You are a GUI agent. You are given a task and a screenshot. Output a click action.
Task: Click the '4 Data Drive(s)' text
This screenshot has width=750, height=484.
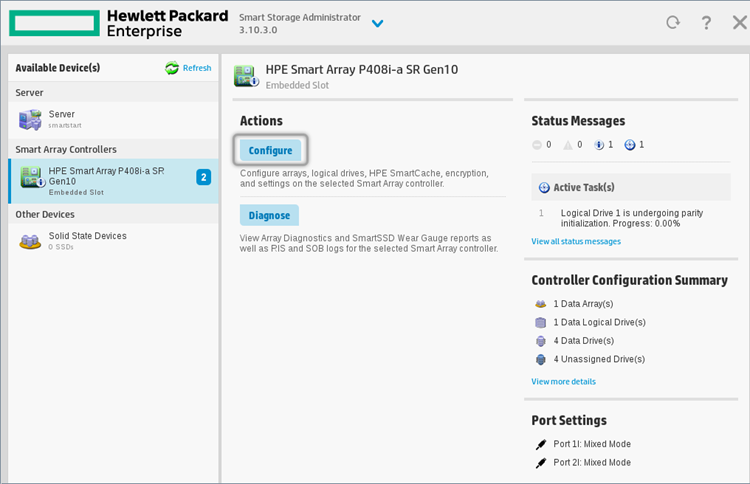coord(584,341)
